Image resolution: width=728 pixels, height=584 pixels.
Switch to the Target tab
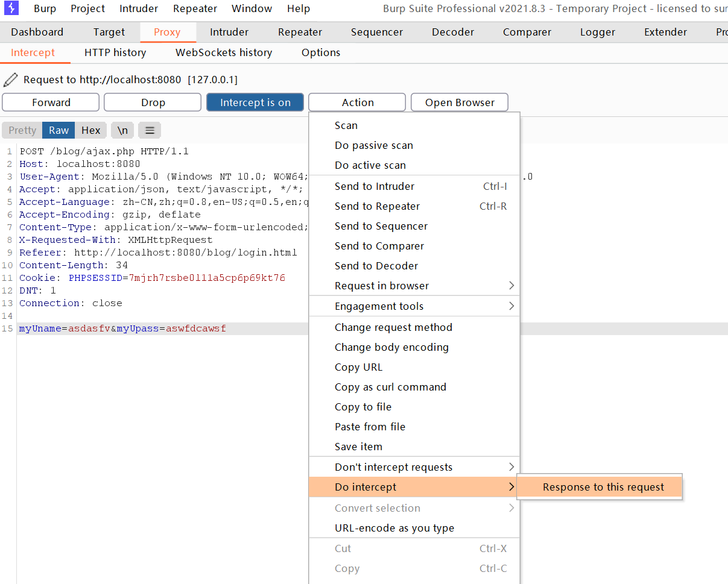click(109, 32)
